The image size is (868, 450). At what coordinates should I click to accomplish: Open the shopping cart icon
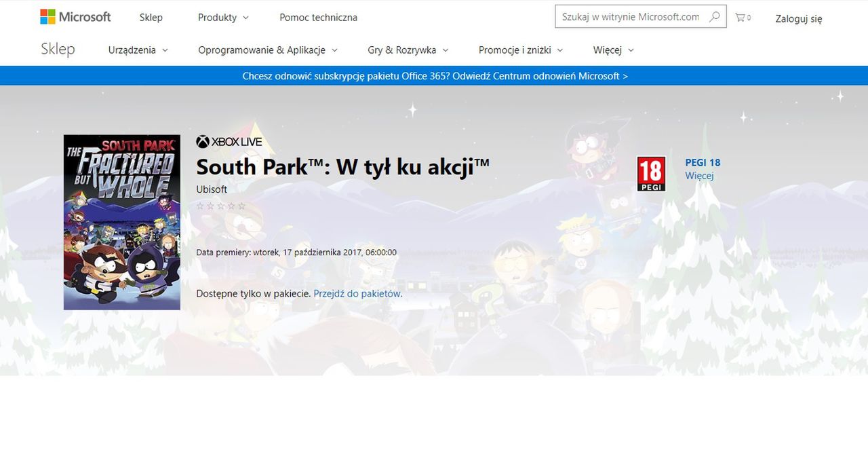click(x=743, y=18)
